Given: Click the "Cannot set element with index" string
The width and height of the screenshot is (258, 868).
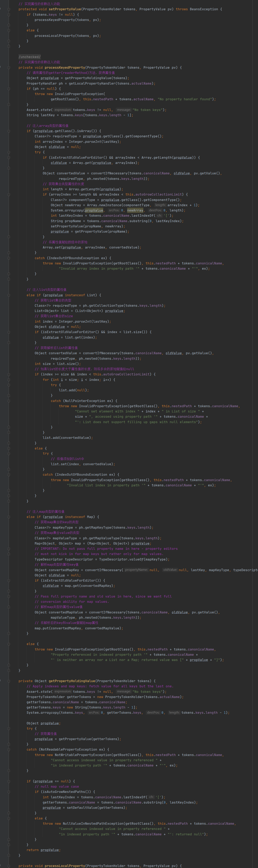Looking at the screenshot, I should point(107,411).
